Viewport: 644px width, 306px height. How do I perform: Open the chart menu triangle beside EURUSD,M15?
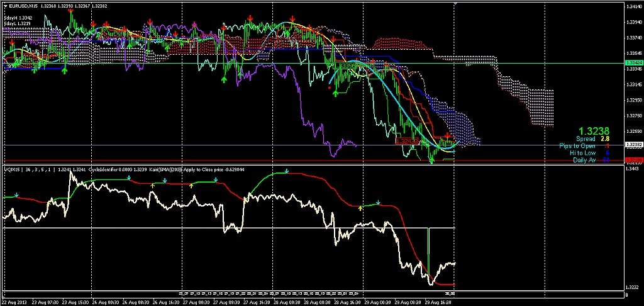[4, 6]
